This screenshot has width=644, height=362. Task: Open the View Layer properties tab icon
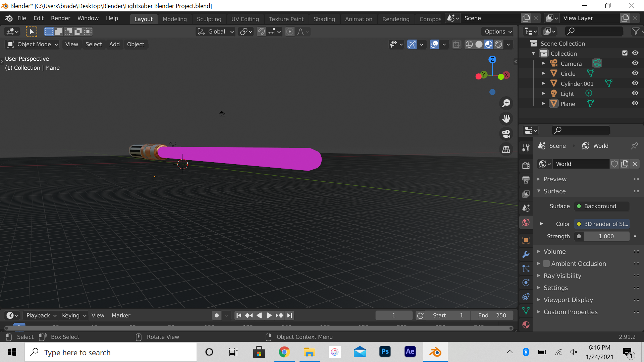point(526,194)
